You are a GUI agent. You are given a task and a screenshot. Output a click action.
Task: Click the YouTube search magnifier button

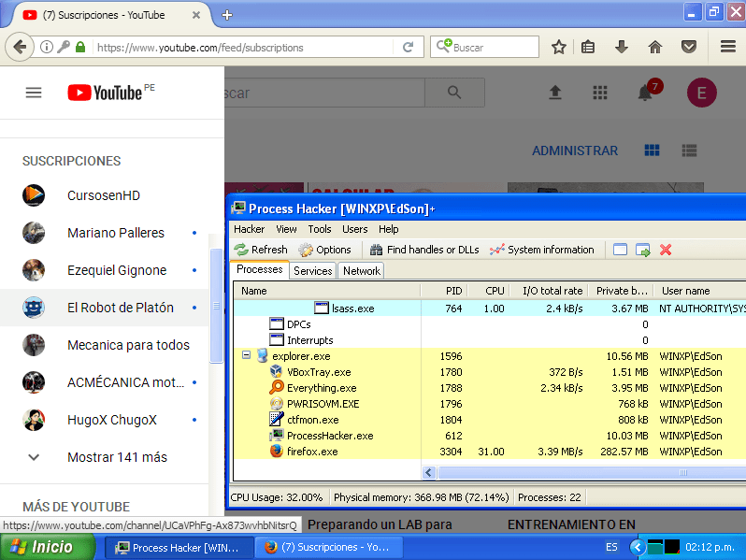454,93
